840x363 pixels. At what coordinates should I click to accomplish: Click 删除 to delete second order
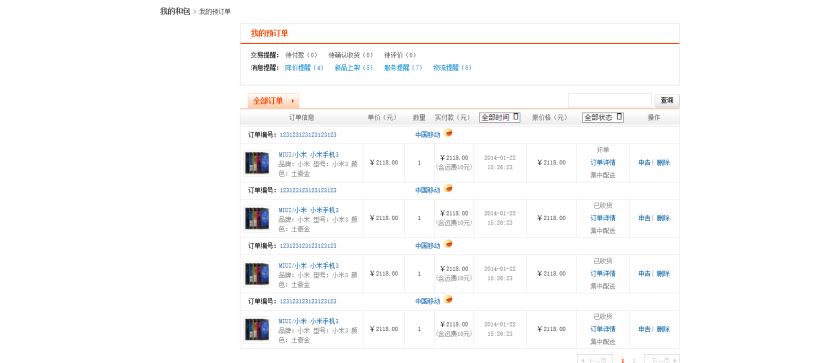663,218
